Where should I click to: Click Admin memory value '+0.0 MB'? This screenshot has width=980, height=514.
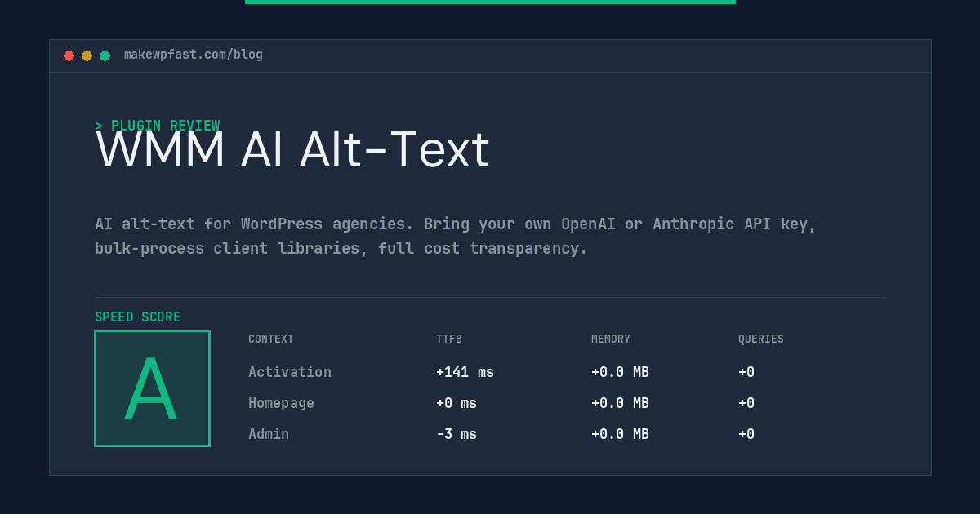coord(620,434)
